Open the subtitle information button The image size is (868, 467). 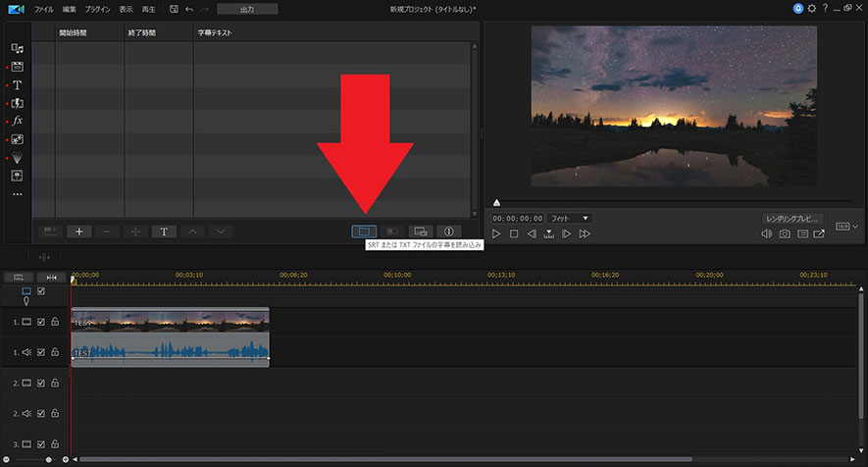449,232
